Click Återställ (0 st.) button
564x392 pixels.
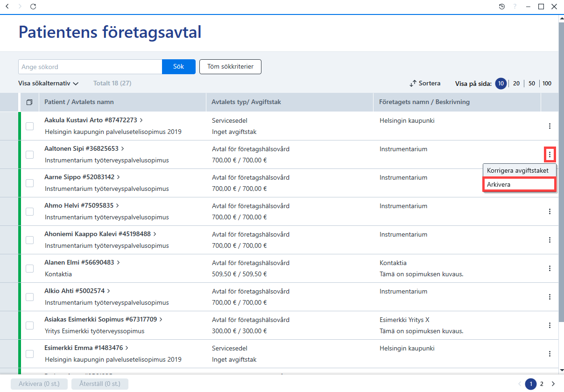coord(100,384)
